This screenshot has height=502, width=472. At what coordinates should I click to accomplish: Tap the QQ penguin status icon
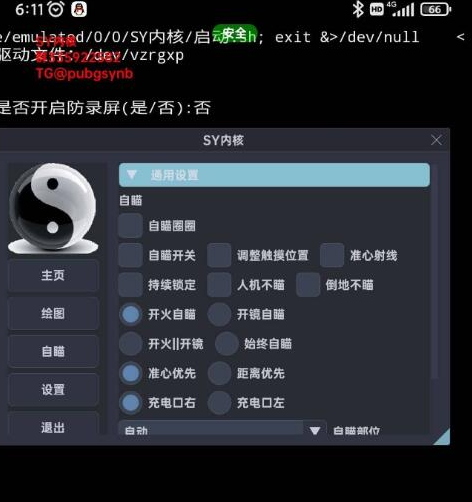point(79,9)
